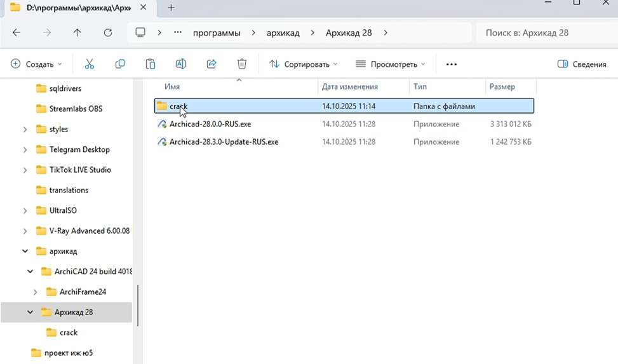Expand the ArchiFrame24 folder
This screenshot has height=364, width=618.
[x=36, y=292]
